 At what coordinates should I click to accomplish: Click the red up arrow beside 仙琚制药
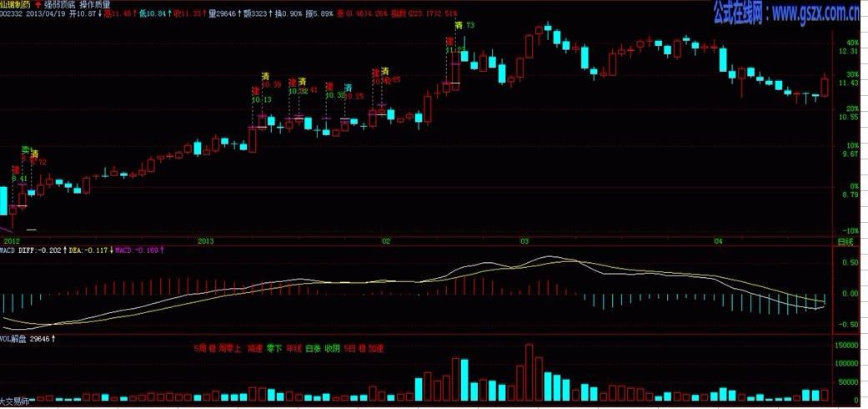pos(37,4)
